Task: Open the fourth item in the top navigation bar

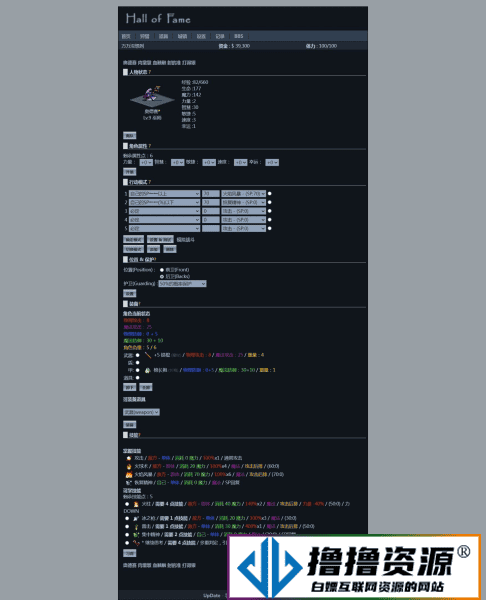Action: pos(182,36)
